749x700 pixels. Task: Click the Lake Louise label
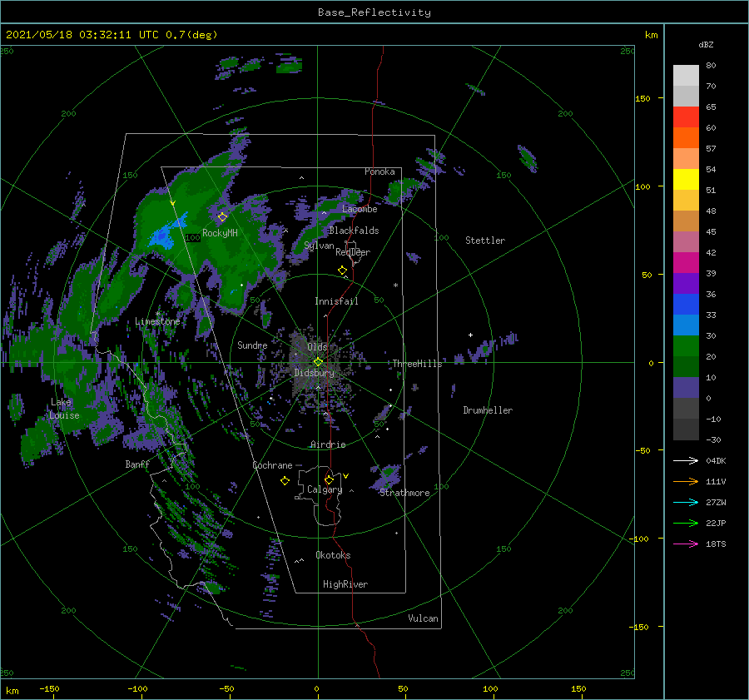64,409
